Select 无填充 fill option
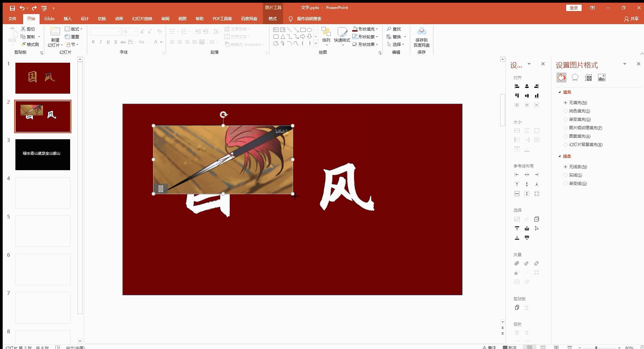This screenshot has width=644, height=349. pos(576,103)
